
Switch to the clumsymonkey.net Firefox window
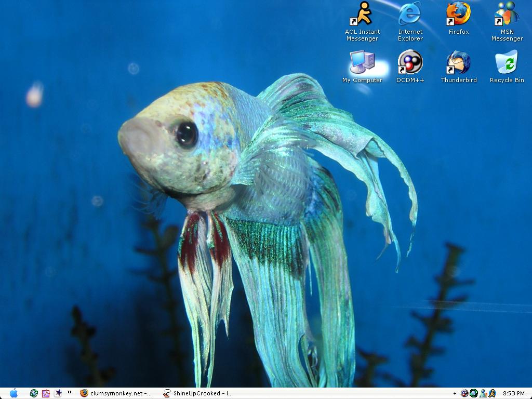116,393
